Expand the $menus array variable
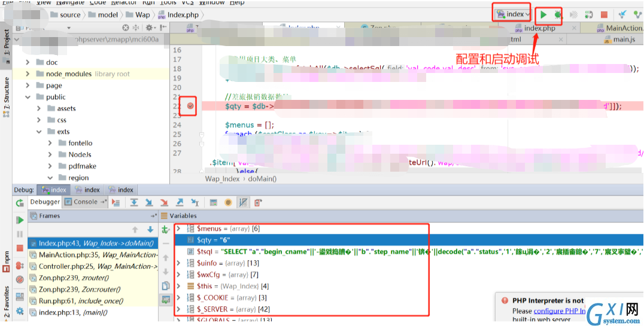The image size is (644, 326). click(x=179, y=228)
